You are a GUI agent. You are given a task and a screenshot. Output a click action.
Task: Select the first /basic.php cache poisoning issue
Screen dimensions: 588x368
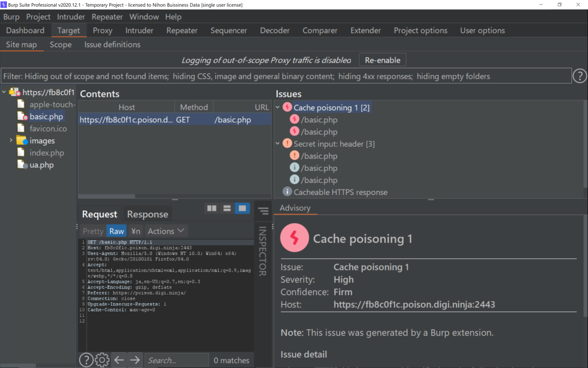(x=319, y=120)
